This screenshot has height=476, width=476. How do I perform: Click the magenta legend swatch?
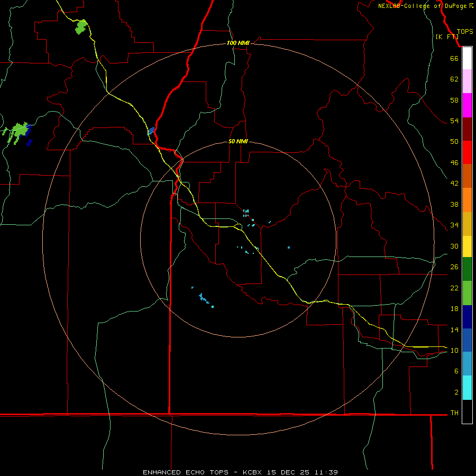pyautogui.click(x=467, y=105)
